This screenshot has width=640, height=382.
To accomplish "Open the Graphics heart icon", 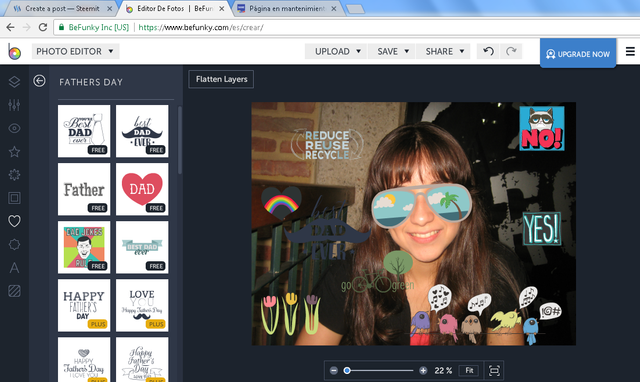I will pyautogui.click(x=14, y=221).
